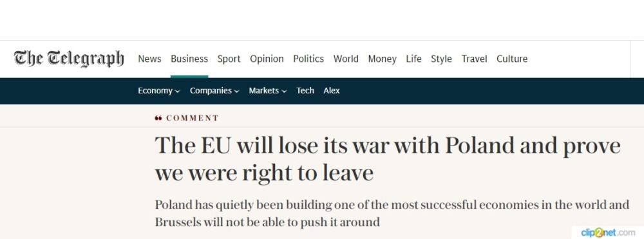
Task: Open the Life section
Action: (413, 59)
